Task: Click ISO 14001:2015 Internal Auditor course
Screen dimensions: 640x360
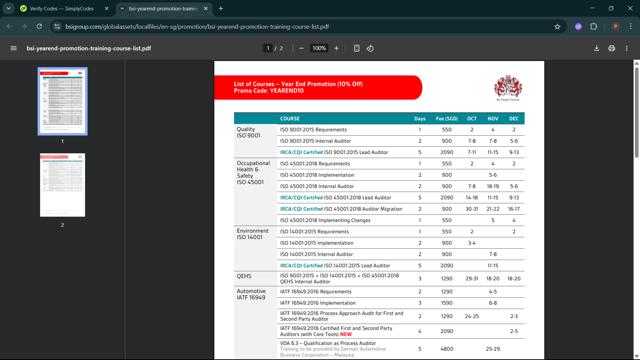Action: pyautogui.click(x=316, y=254)
